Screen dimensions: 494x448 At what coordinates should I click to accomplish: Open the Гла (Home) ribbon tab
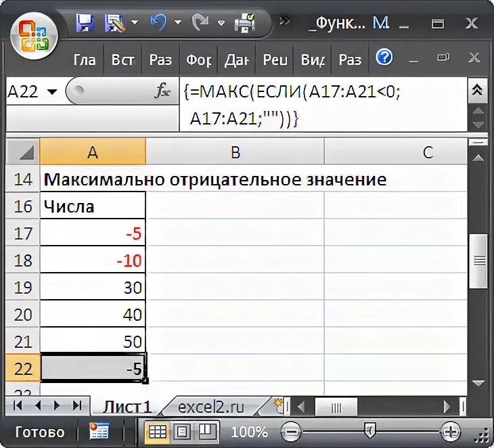tap(85, 60)
